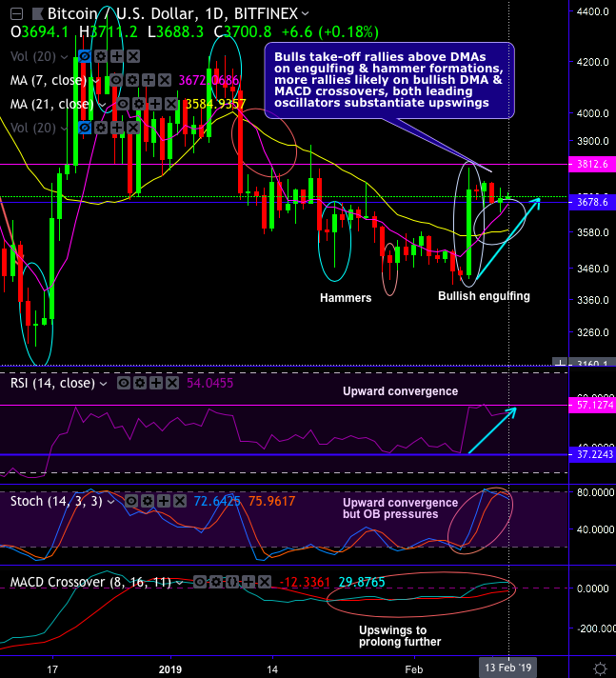Hide the RSI (14, close) indicator
The image size is (616, 678).
[x=124, y=383]
